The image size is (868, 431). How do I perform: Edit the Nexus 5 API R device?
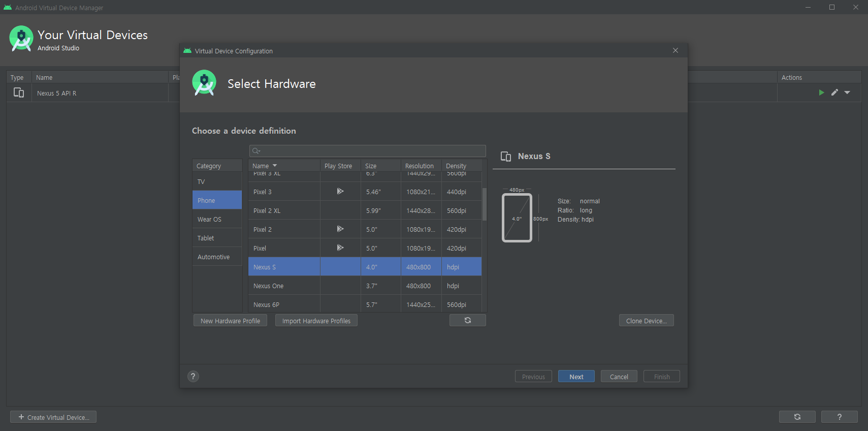pyautogui.click(x=834, y=93)
